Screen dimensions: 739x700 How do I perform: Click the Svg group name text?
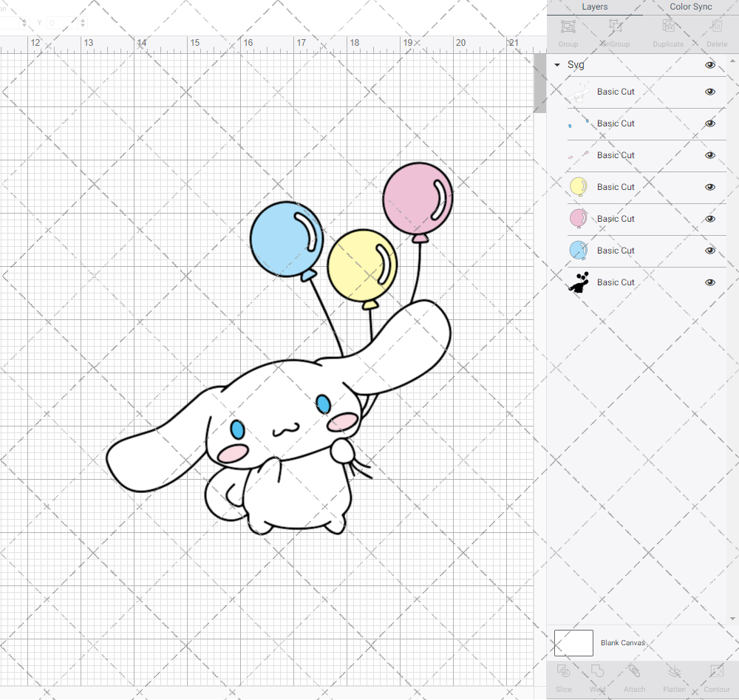coord(576,65)
